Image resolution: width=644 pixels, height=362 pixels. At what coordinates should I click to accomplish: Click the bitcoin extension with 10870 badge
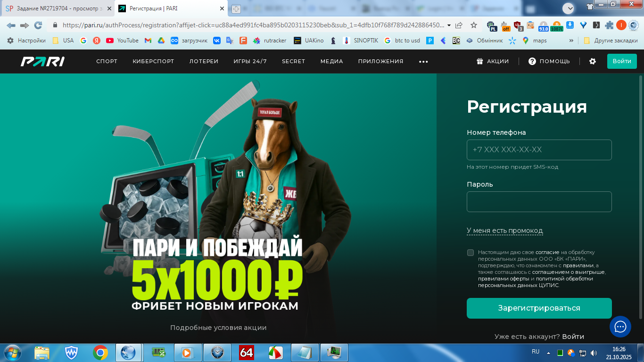[x=556, y=26]
